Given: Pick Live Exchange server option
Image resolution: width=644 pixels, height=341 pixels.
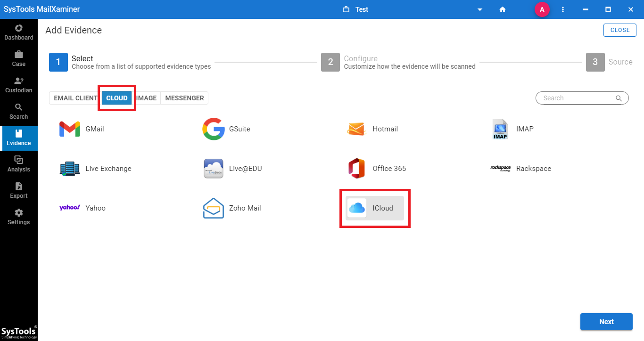Looking at the screenshot, I should (x=96, y=169).
